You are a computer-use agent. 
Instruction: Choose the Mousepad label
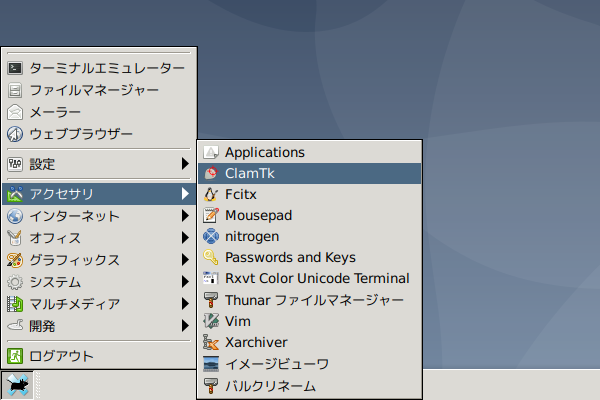pyautogui.click(x=259, y=216)
